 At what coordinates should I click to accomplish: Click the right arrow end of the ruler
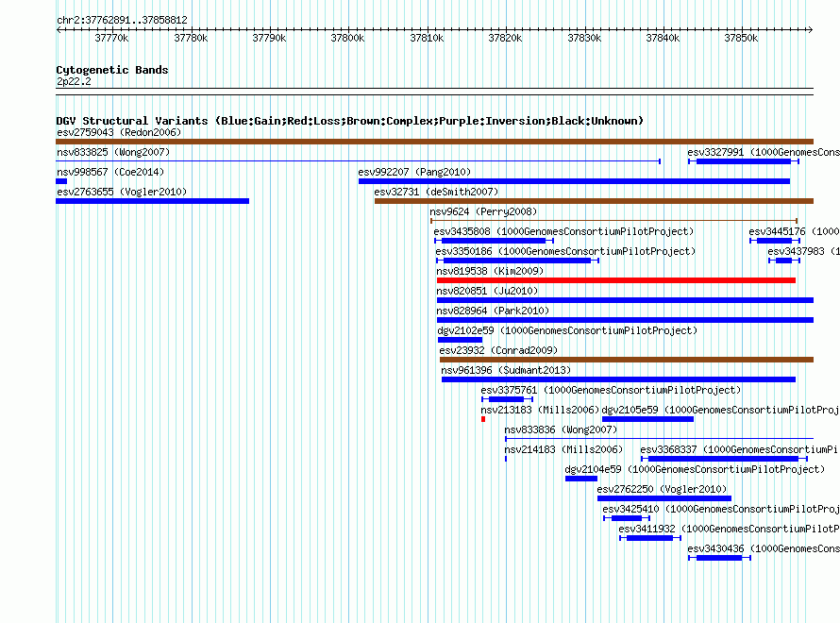tap(811, 29)
